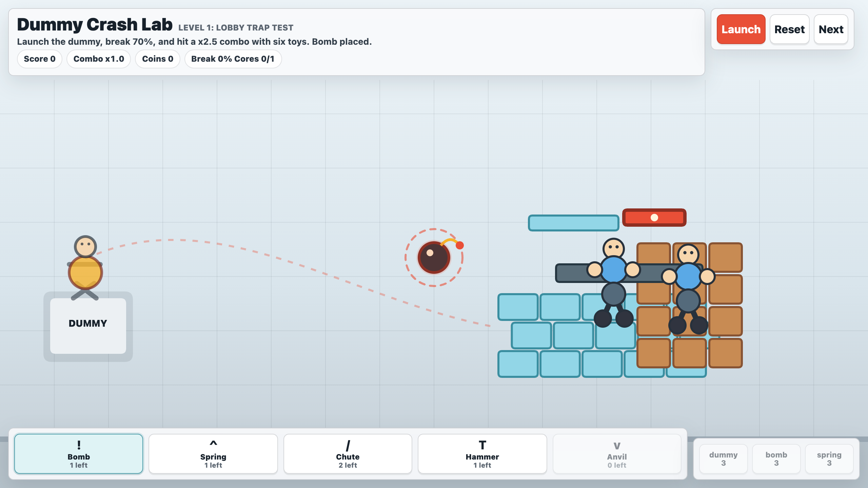
Task: Click the bomb 3 counter chip
Action: coord(776,459)
